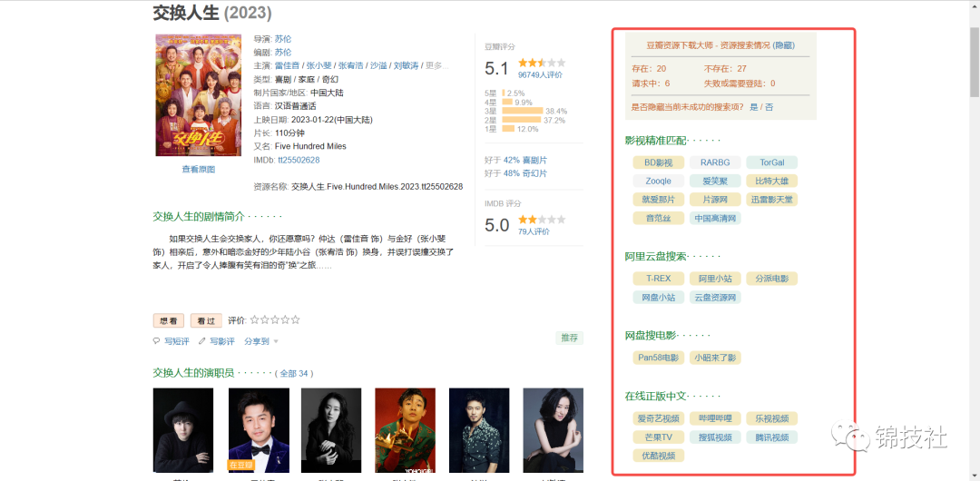Open director 苏伦 link
This screenshot has height=481, width=980.
(283, 39)
